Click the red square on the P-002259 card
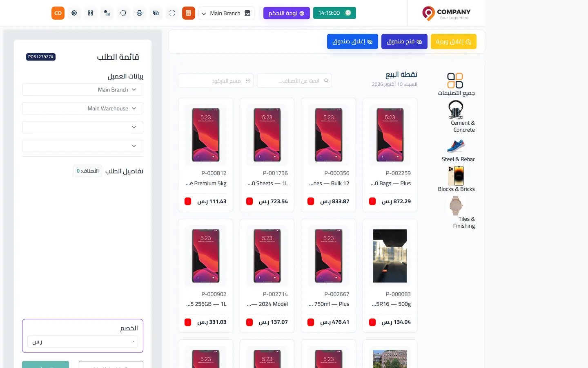 coord(372,201)
